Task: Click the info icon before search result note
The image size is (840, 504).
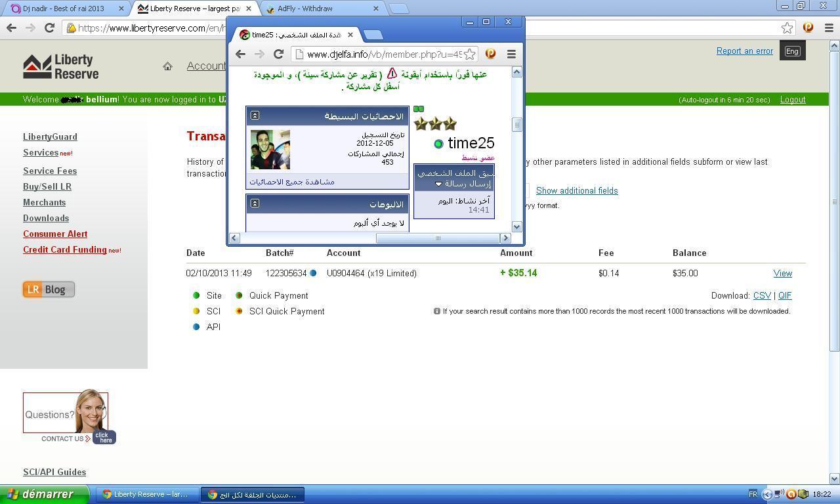Action: point(436,311)
